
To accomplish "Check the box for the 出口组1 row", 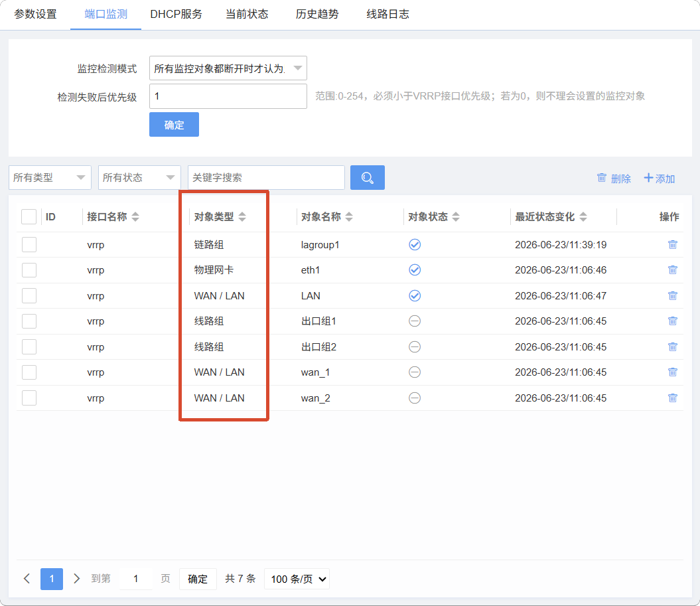I will [29, 321].
